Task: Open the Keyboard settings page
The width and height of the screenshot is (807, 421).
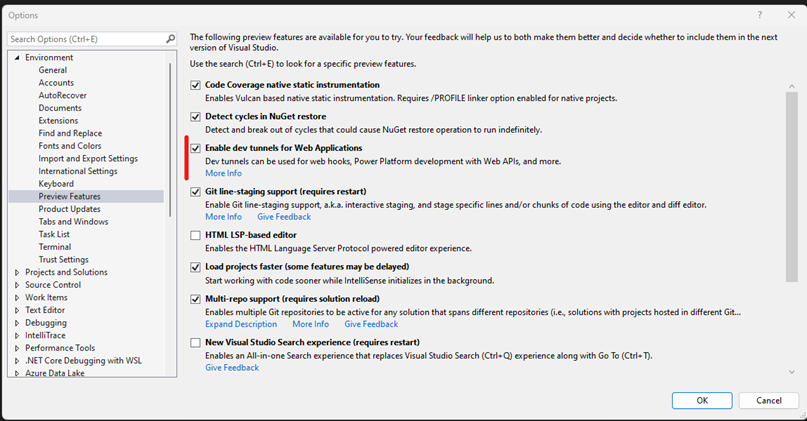Action: [x=56, y=184]
